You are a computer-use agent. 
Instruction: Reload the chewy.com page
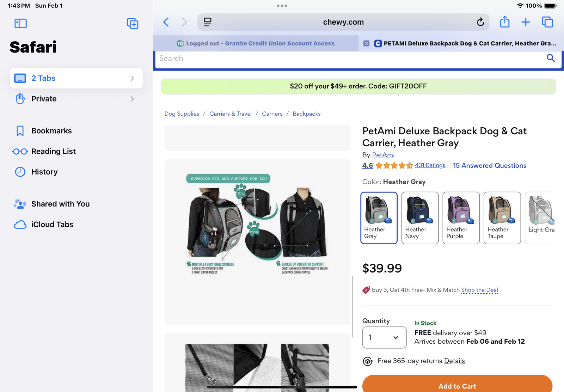[480, 22]
